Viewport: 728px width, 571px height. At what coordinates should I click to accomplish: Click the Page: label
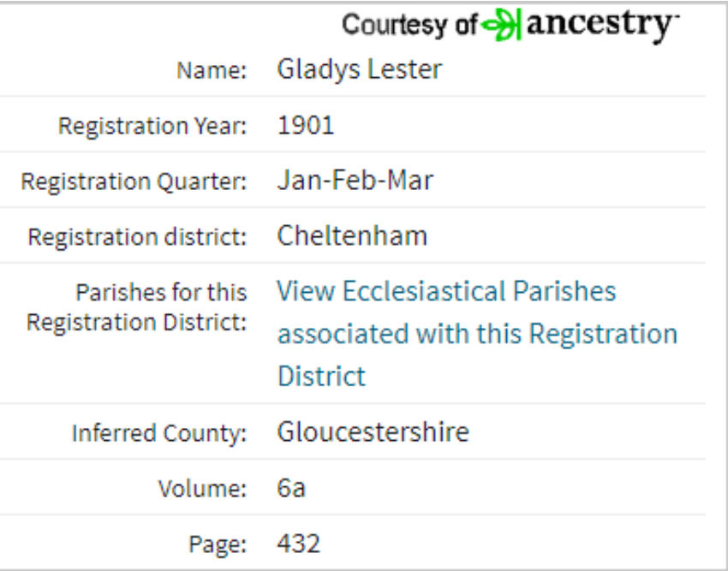(x=218, y=544)
